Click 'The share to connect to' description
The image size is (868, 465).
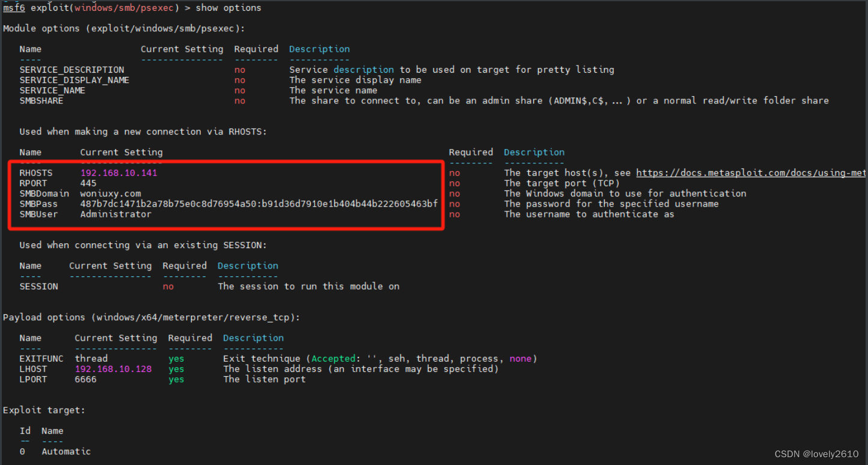559,100
